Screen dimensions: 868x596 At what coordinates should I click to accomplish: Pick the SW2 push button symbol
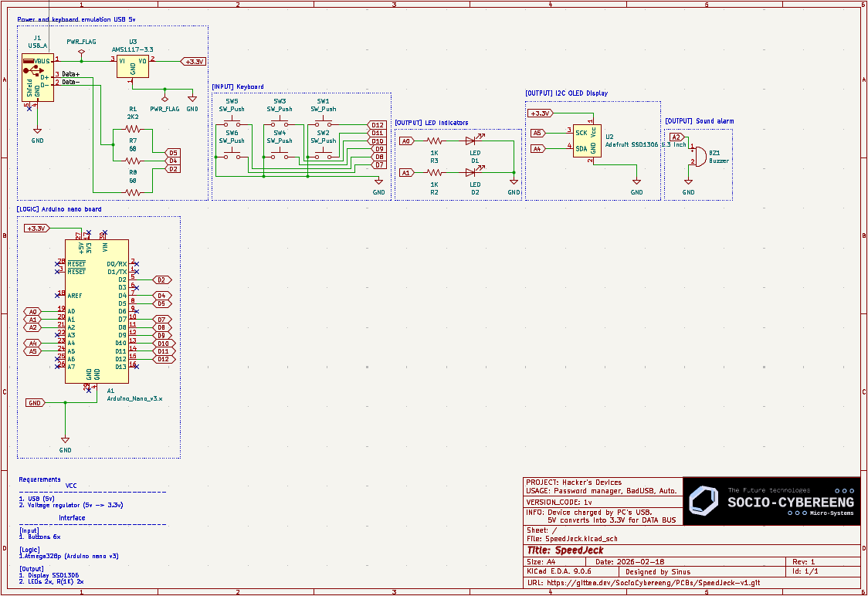click(323, 155)
